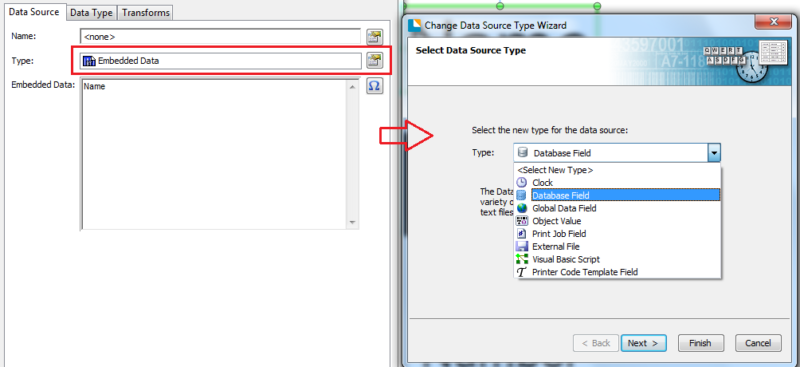Close the wizard with the red X button
The height and width of the screenshot is (367, 800).
(773, 21)
